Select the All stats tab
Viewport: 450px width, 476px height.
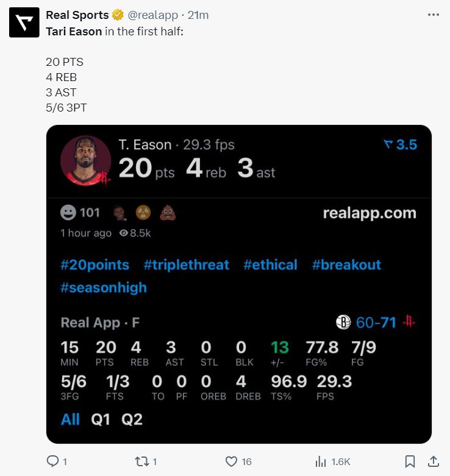pos(70,419)
